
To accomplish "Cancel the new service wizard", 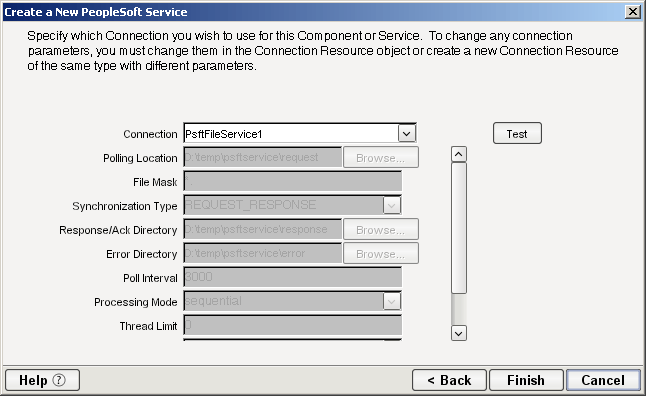I will point(603,380).
